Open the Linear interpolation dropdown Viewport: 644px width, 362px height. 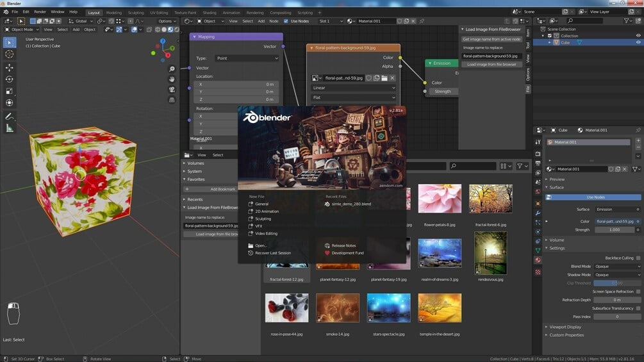[x=354, y=88]
